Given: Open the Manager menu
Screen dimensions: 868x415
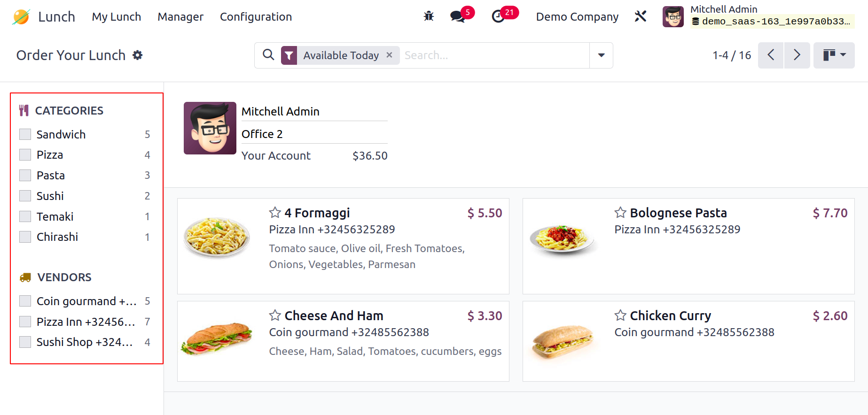Looking at the screenshot, I should [x=180, y=17].
